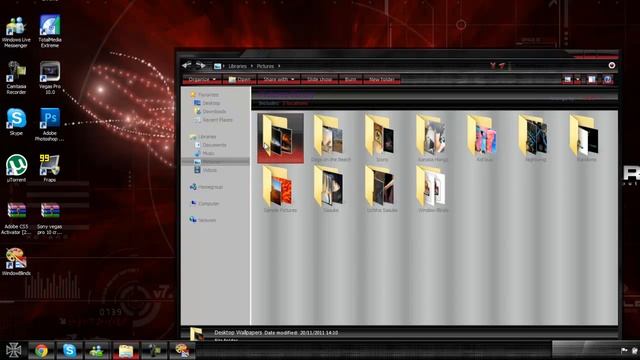640x360 pixels.
Task: Click "Desktop Wallpapers" text in details pane
Action: pos(238,333)
